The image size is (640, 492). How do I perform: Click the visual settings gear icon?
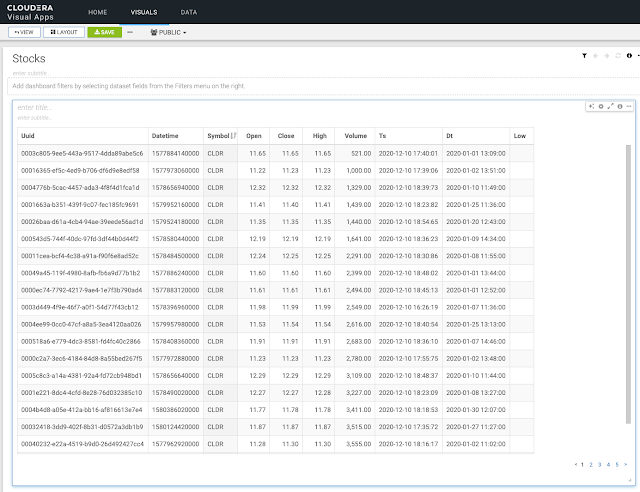coord(600,106)
